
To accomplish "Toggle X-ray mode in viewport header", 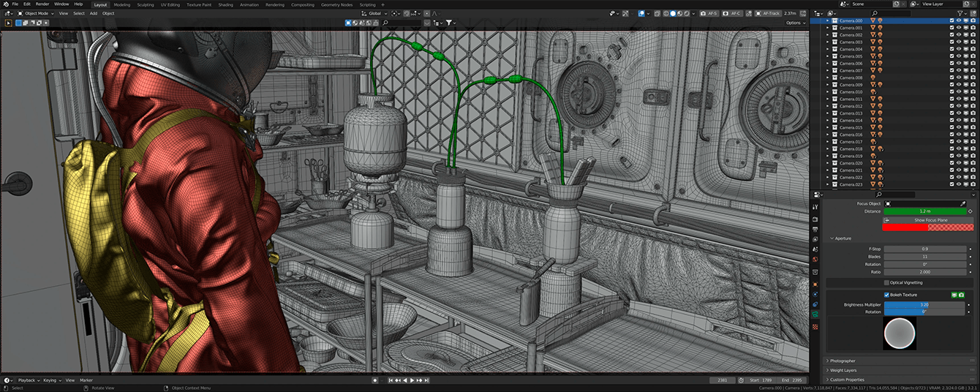I will [x=657, y=13].
